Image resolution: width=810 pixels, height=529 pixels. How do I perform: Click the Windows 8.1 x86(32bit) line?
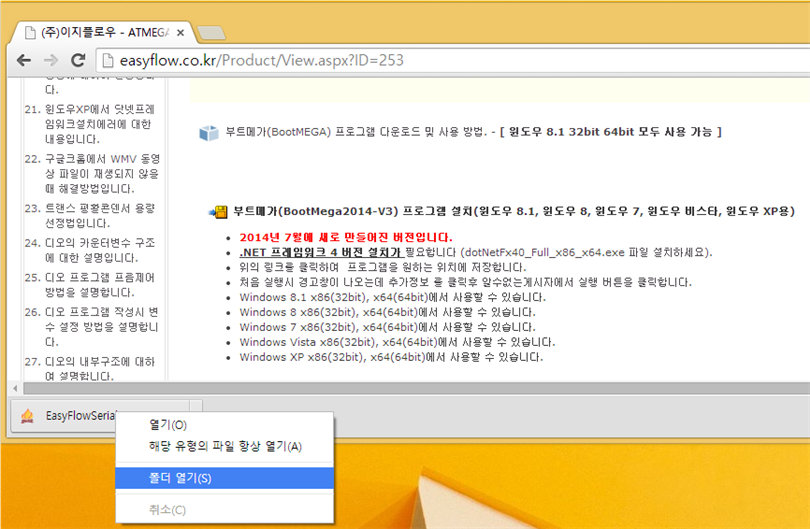(393, 298)
